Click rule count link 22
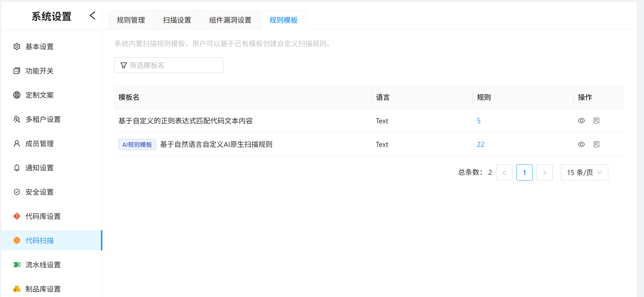The image size is (644, 297). [480, 145]
